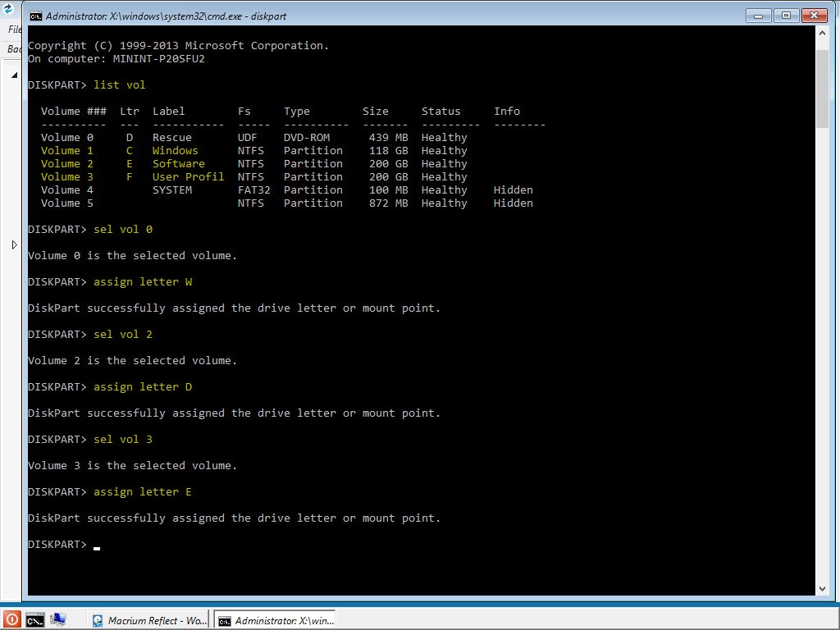Maximize the diskpart cmd window
This screenshot has height=630, width=840.
coord(786,16)
